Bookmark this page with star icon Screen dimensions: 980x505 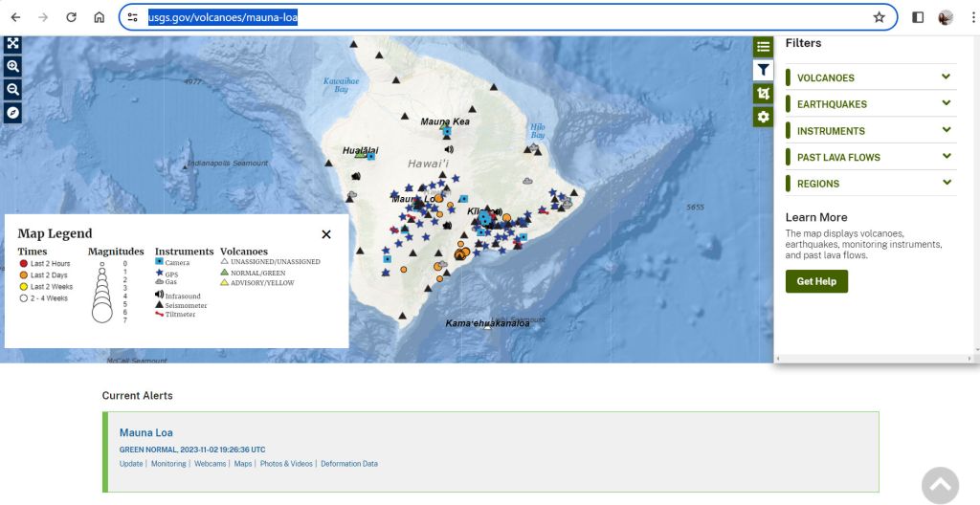coord(879,17)
